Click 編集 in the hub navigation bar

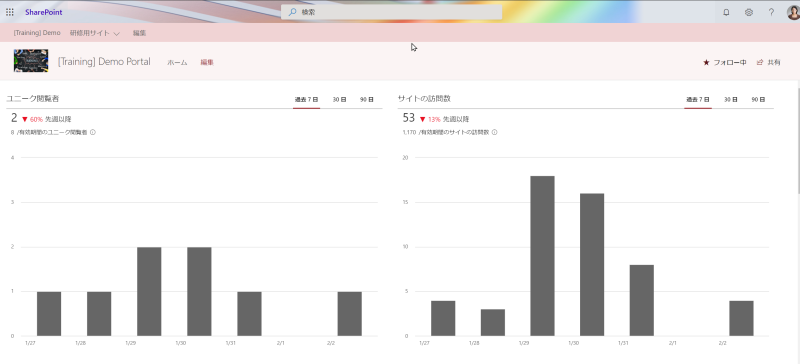pyautogui.click(x=139, y=33)
